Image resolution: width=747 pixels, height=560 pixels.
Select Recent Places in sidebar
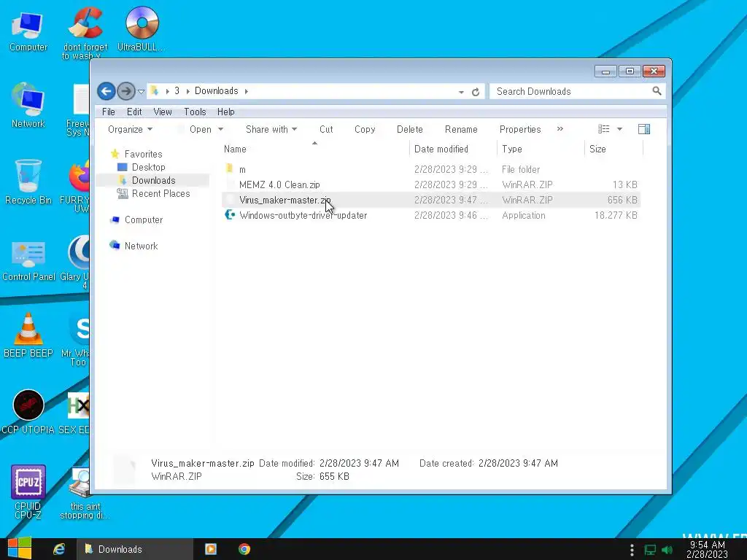[160, 193]
